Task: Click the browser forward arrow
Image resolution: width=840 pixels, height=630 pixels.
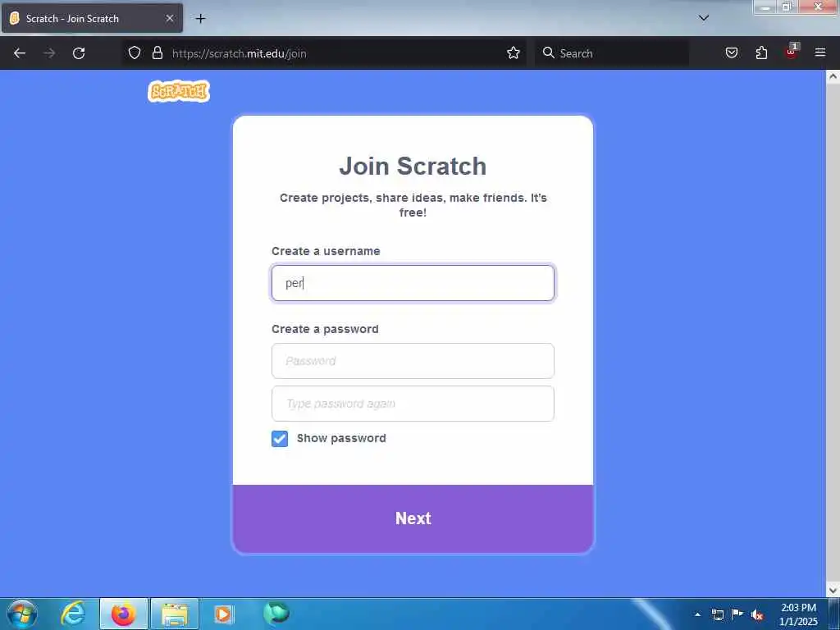Action: coord(49,53)
